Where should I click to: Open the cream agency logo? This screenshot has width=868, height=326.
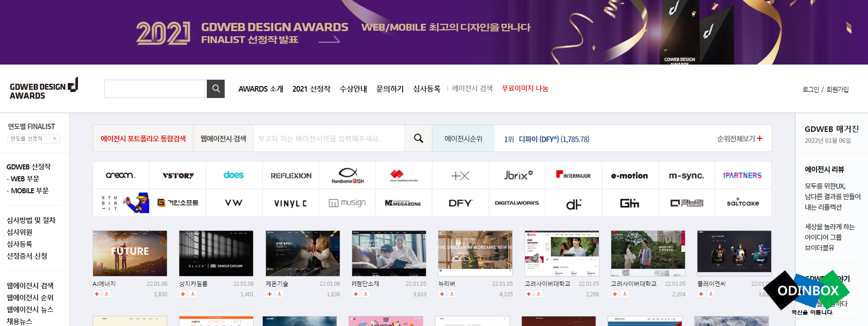click(x=121, y=175)
